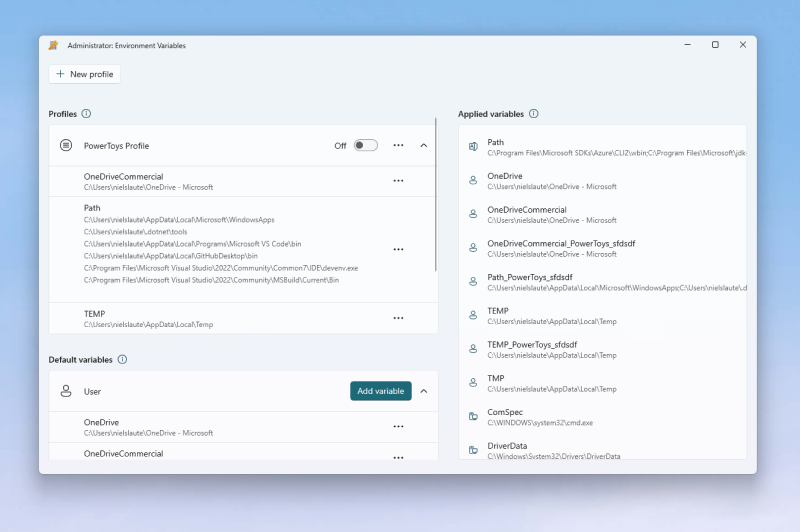Screen dimensions: 800x532
Task: Toggle the PowerToys Profile switch on
Action: coord(365,146)
